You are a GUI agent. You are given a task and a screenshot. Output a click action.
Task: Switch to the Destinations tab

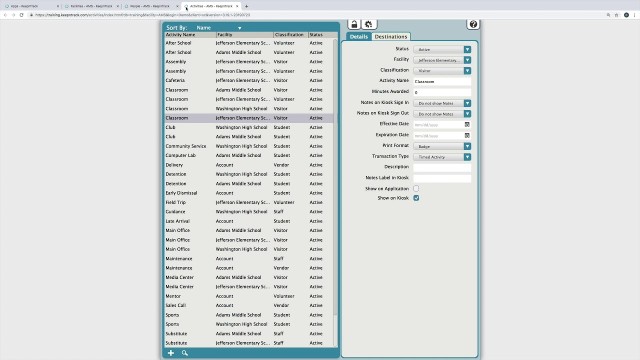tap(391, 37)
